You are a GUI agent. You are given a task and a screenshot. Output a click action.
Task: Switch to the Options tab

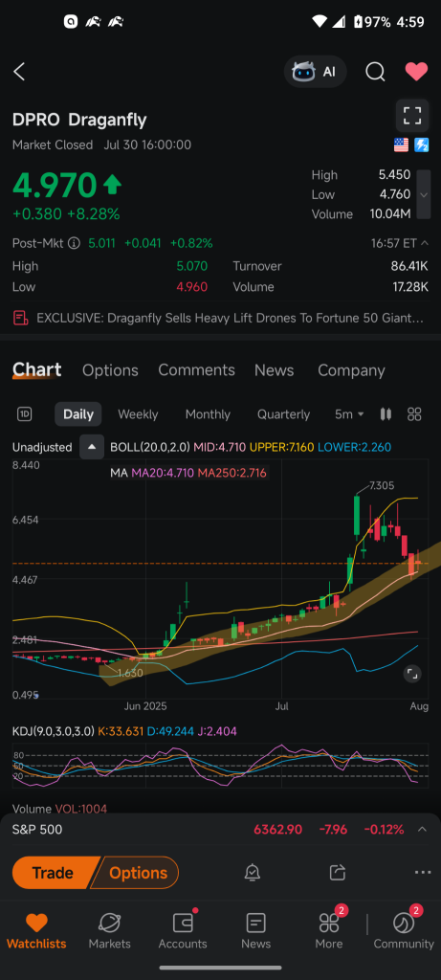(110, 370)
